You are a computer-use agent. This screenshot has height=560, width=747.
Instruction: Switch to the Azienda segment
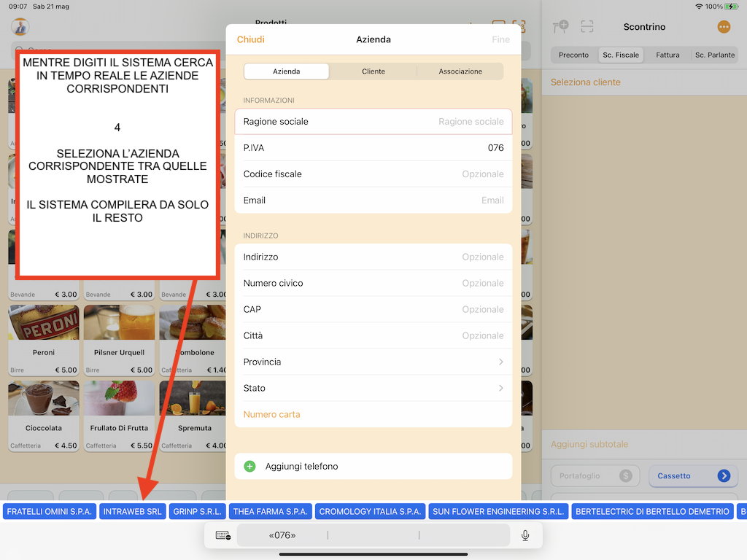point(286,71)
